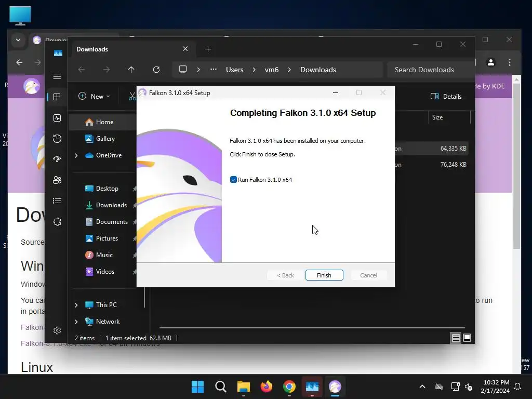This screenshot has height=399, width=532.
Task: Expand the This PC tree node
Action: (76, 305)
